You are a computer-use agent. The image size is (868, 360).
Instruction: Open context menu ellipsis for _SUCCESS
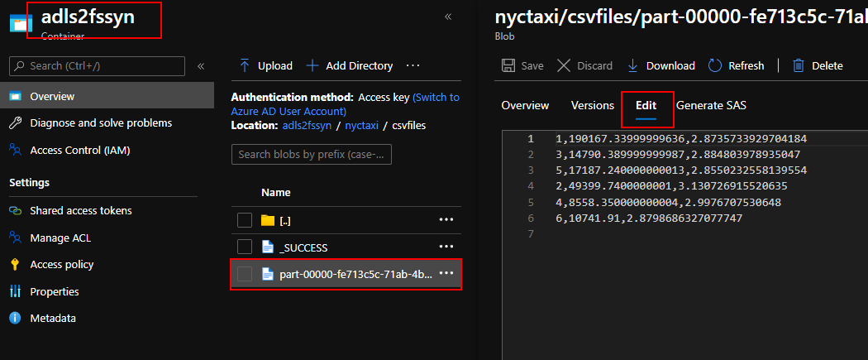pyautogui.click(x=446, y=247)
